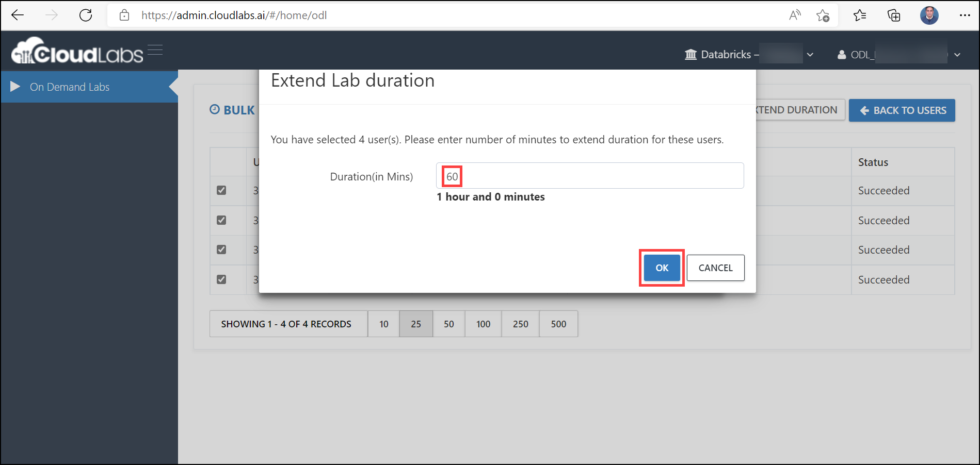Open the browser settings ellipsis menu
This screenshot has height=465, width=980.
pyautogui.click(x=965, y=15)
